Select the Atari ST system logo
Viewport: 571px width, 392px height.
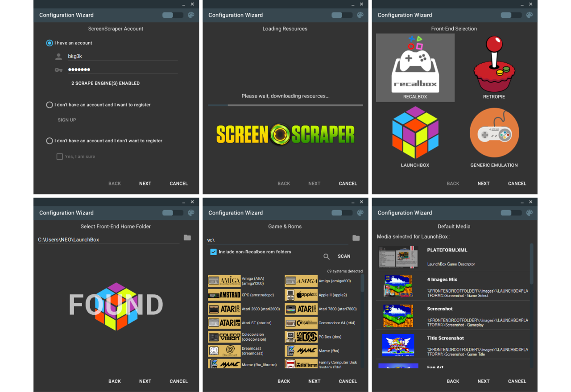(224, 323)
